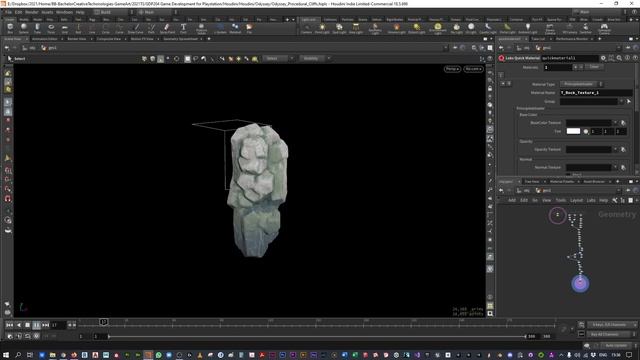Select the Font shelf tool

[x=183, y=28]
